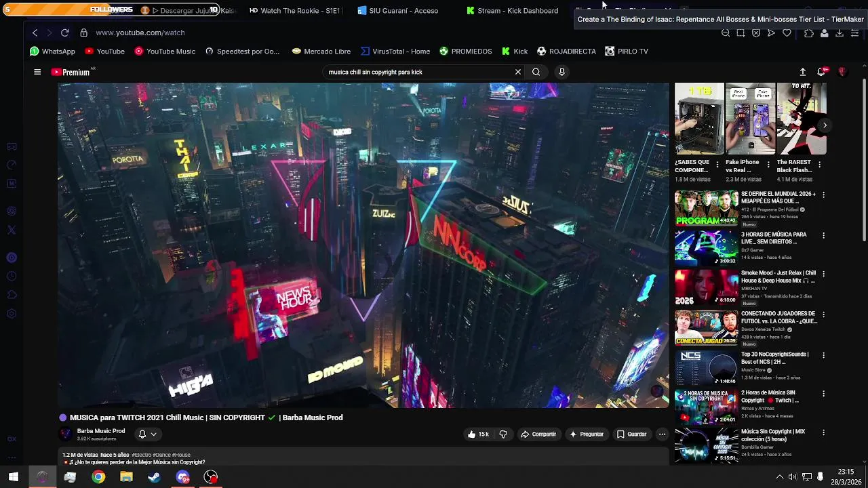Open CONECTANDO JUGADORES DE FUTBOL video
This screenshot has width=868, height=488.
click(x=706, y=327)
